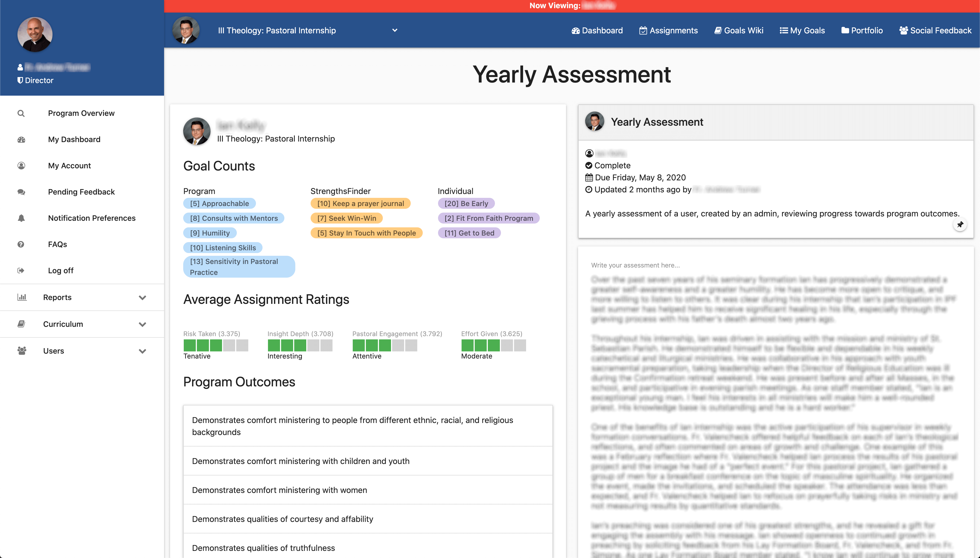Click the Consults with Mentors tag

point(234,218)
